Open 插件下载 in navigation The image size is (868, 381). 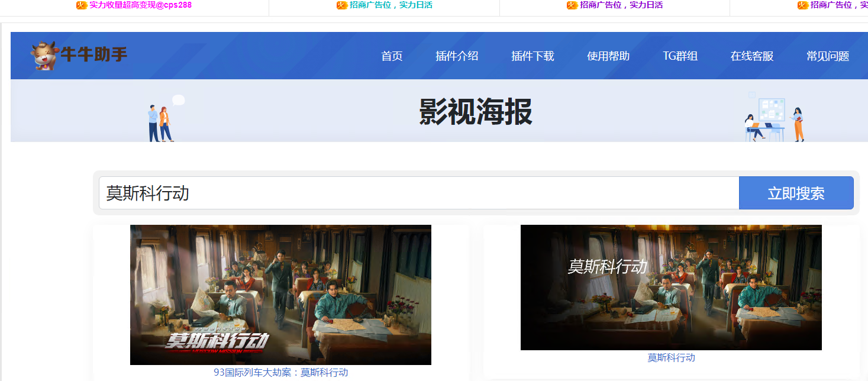click(533, 56)
